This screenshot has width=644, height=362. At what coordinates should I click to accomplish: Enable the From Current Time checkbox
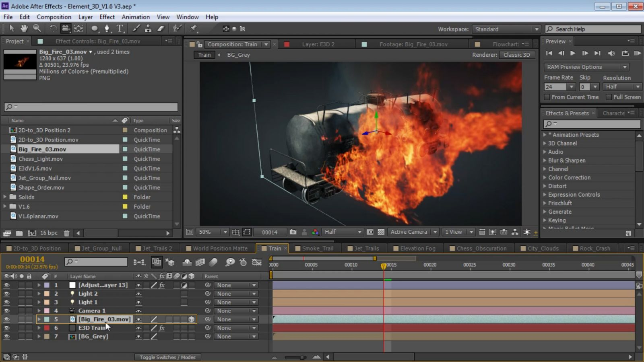(547, 97)
